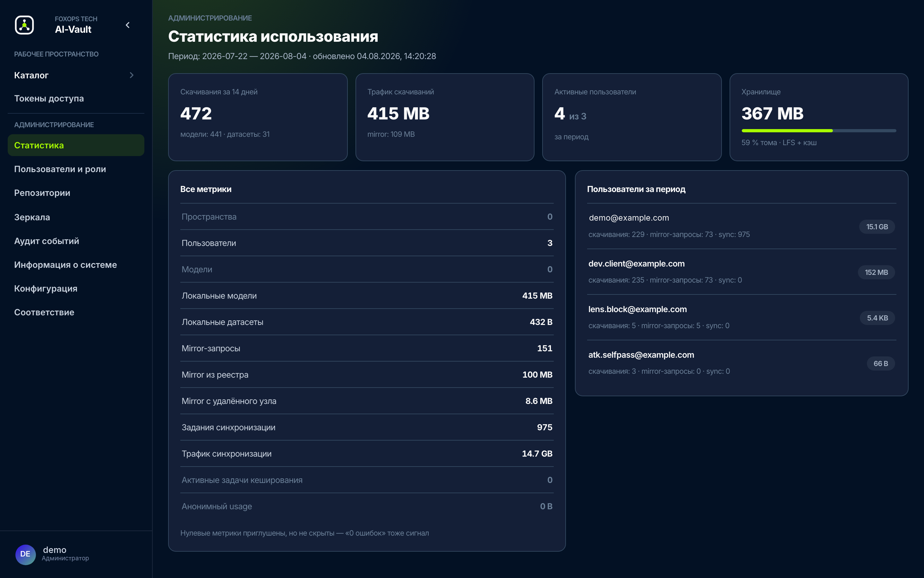The height and width of the screenshot is (578, 924).
Task: Click Пользователи за период heading
Action: (x=636, y=189)
